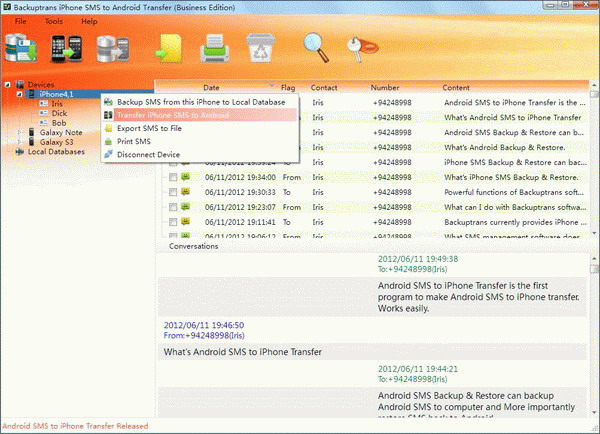600x434 pixels.
Task: Click the app icon in the title bar
Action: 7,7
